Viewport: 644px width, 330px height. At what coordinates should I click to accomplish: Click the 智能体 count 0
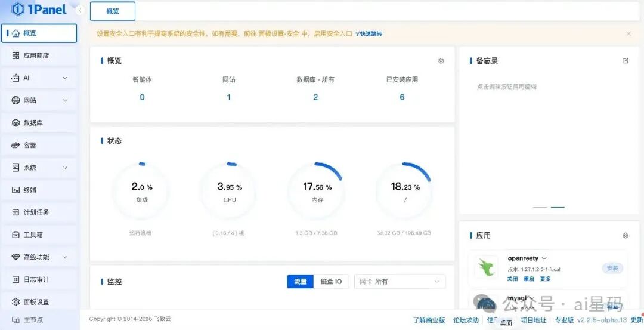coord(142,97)
